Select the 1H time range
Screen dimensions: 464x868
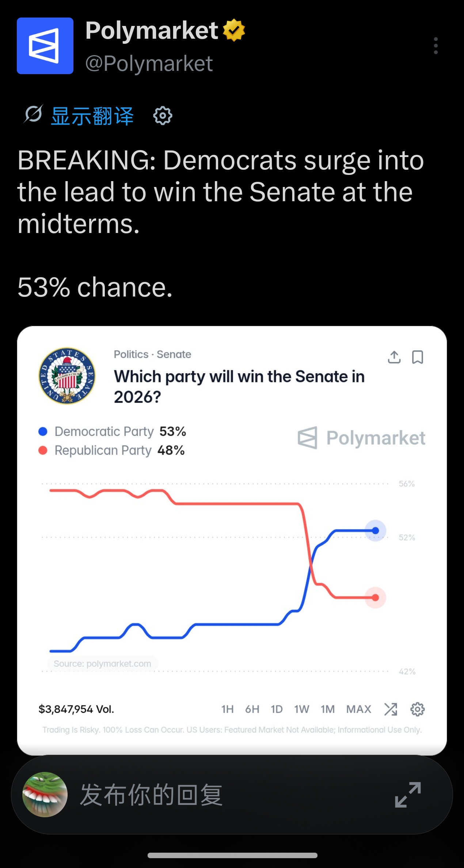coord(227,709)
